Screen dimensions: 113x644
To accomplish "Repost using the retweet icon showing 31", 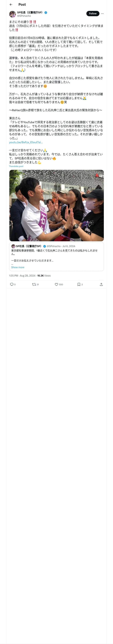I will click(35, 284).
